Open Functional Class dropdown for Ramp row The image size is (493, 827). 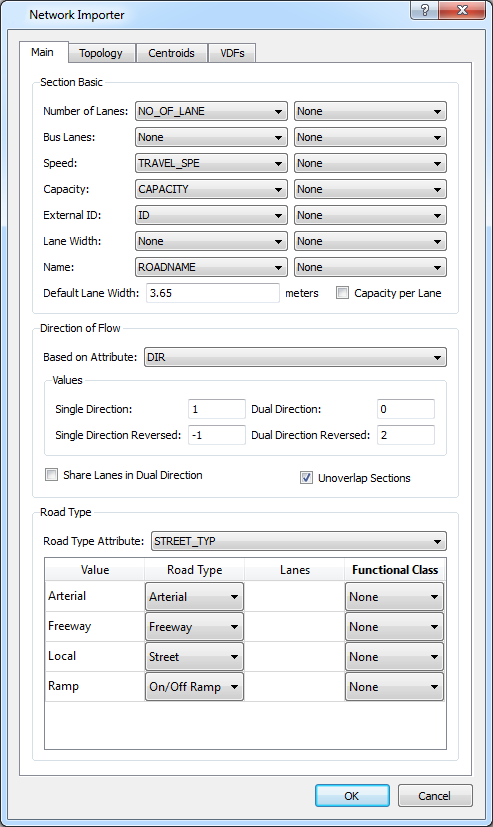(394, 687)
